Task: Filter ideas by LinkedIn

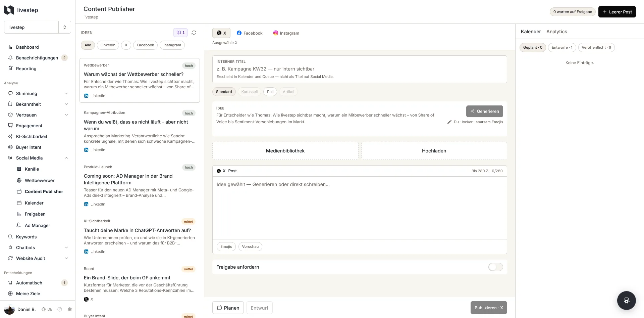Action: 108,45
